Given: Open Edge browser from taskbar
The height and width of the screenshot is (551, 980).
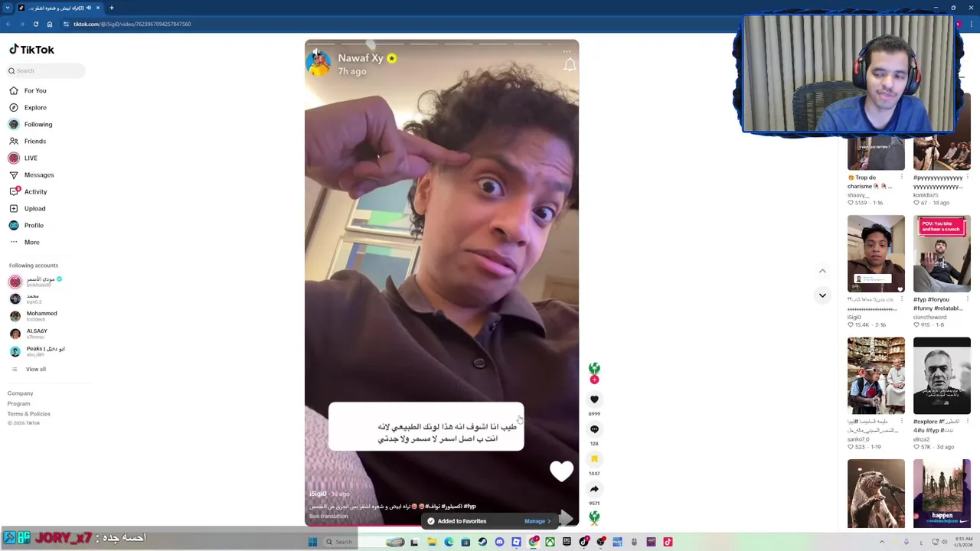Looking at the screenshot, I should tap(449, 542).
